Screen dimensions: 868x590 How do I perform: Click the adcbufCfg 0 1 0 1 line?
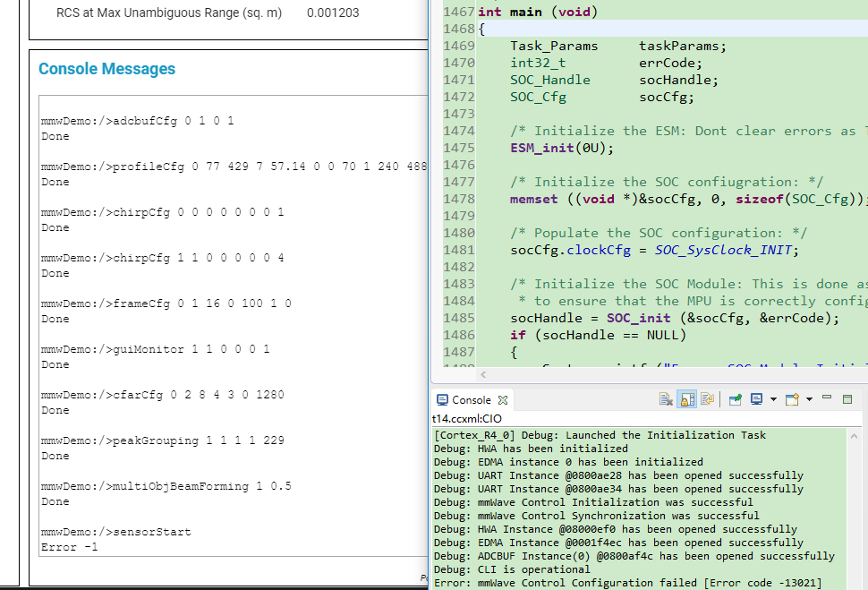[x=137, y=121]
